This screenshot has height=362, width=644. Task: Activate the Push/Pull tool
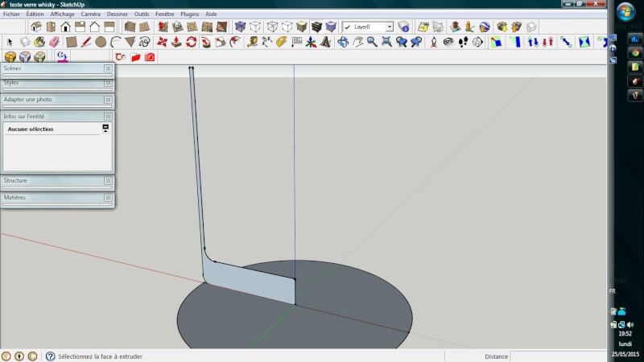176,42
